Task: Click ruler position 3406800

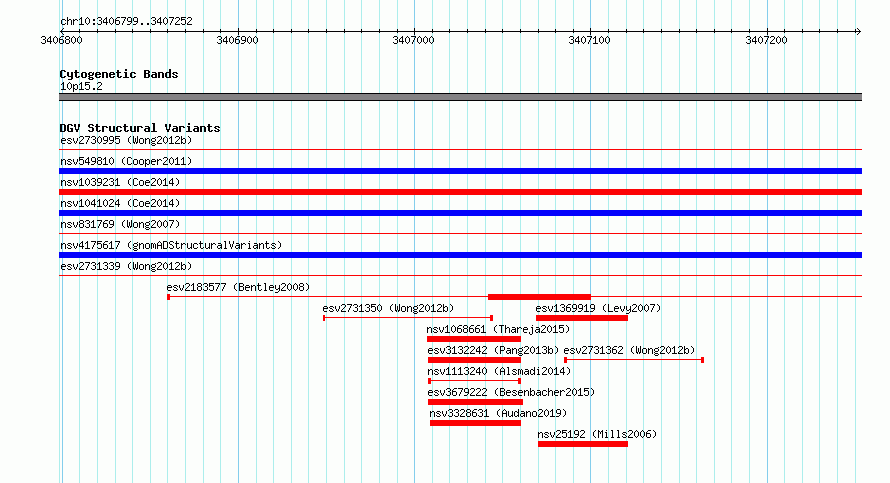Action: pos(61,40)
